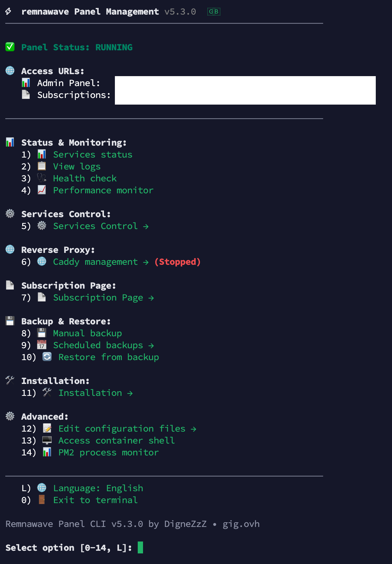Click the Language: English option
The width and height of the screenshot is (392, 564).
pos(98,488)
